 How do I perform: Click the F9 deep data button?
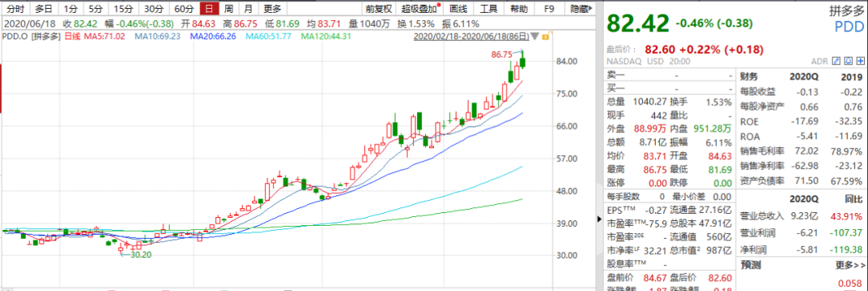coord(549,9)
